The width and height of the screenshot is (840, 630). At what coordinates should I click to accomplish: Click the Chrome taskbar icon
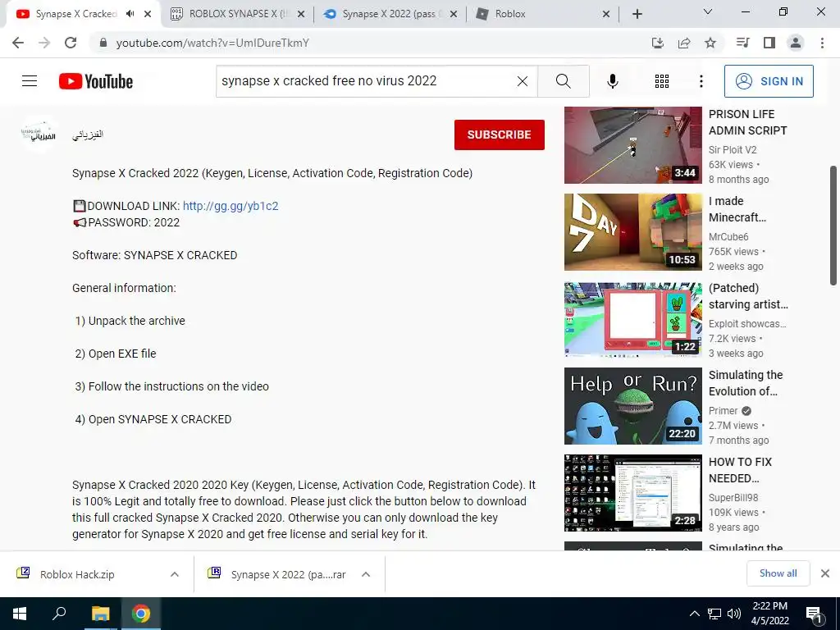coord(141,614)
